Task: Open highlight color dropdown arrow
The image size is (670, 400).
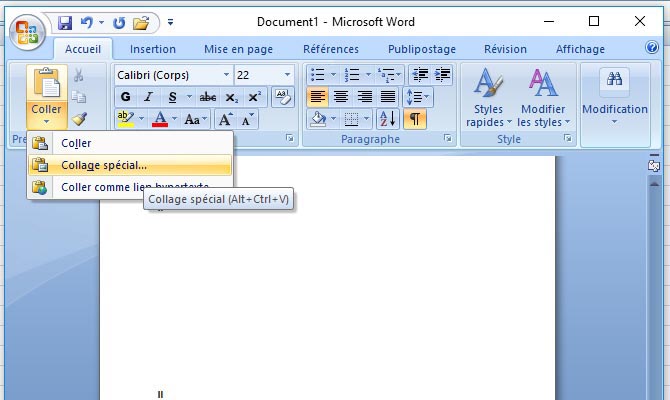Action: [x=141, y=119]
